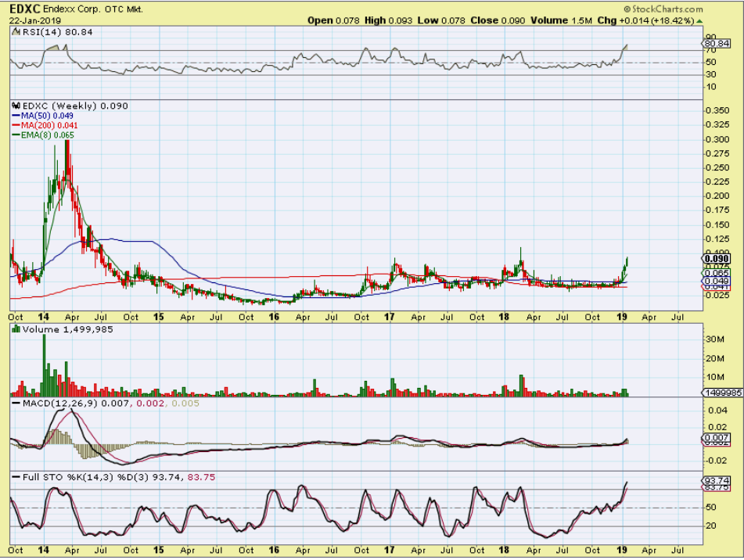Click the -0.02 MACD axis label
The height and width of the screenshot is (560, 744).
coord(716,461)
